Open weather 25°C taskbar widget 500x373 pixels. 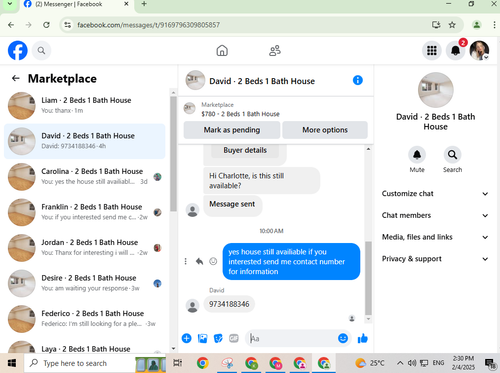click(370, 363)
